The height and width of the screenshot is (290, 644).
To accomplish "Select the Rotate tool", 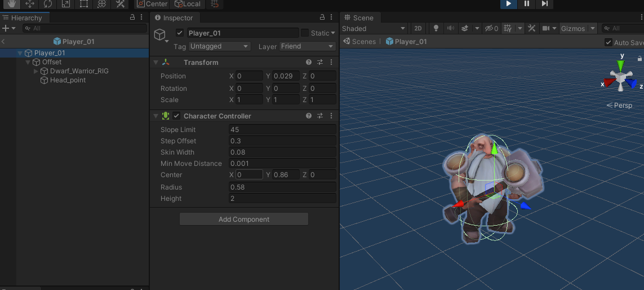I will [48, 4].
